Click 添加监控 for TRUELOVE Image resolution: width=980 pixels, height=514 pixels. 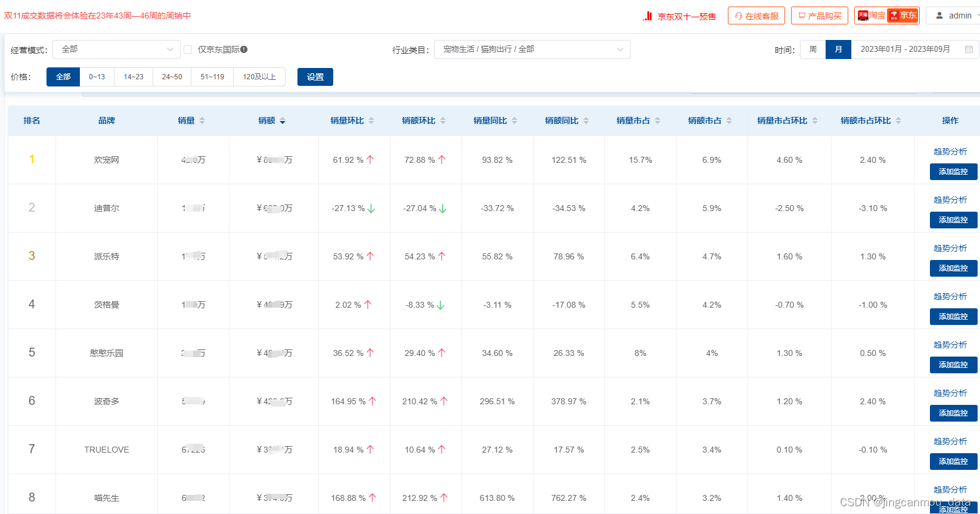(x=953, y=462)
